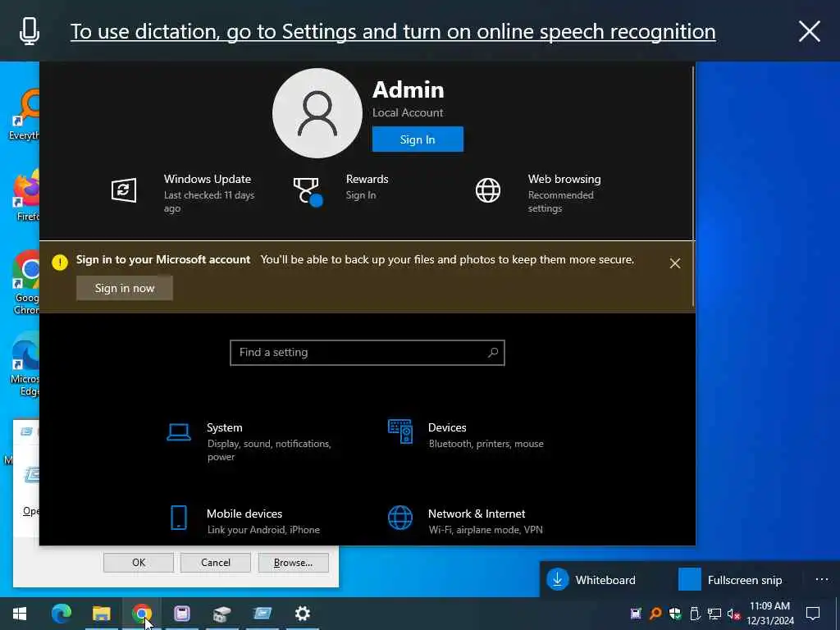Switch to Google Chrome on the taskbar
Screen dimensions: 840x630
click(141, 614)
